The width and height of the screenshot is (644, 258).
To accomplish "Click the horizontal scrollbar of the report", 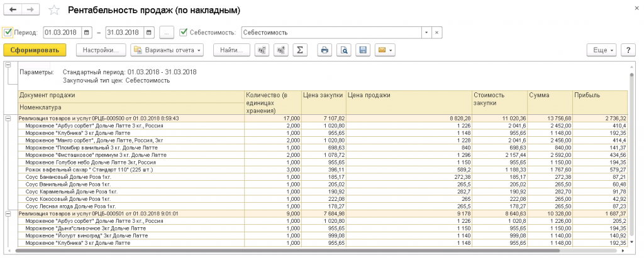I will click(x=287, y=250).
